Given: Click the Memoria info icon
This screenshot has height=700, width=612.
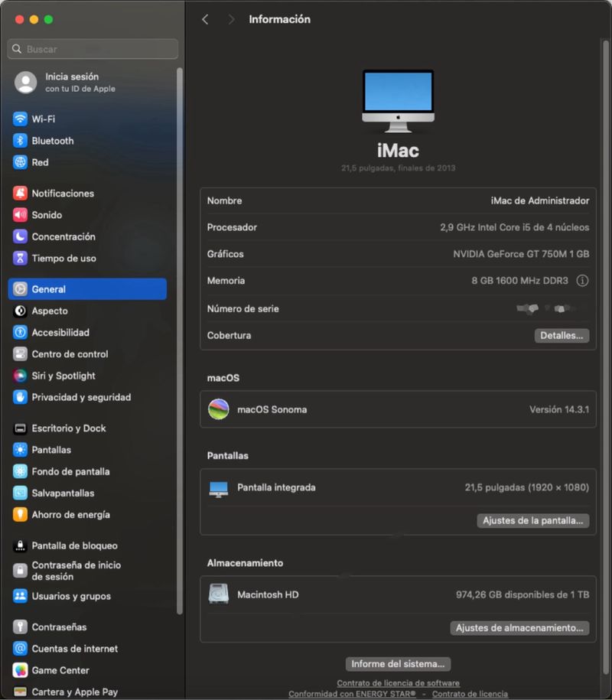Looking at the screenshot, I should coord(582,280).
